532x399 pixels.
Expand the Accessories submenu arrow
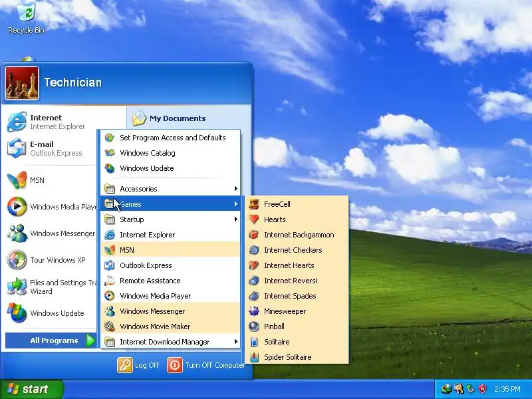tap(236, 189)
